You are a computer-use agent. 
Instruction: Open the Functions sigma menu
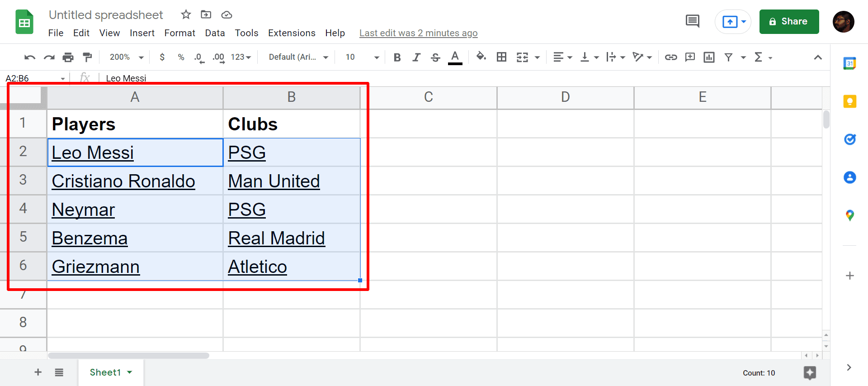[763, 57]
